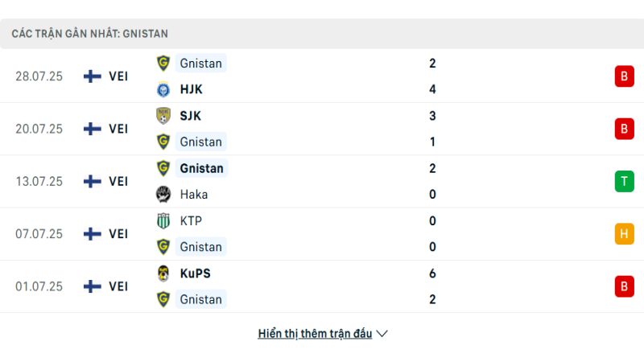Select the KuPS team name

195,274
